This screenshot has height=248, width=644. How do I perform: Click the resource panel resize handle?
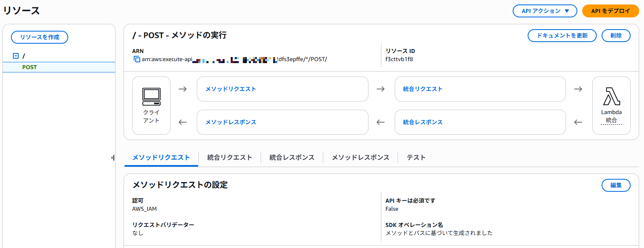point(113,158)
